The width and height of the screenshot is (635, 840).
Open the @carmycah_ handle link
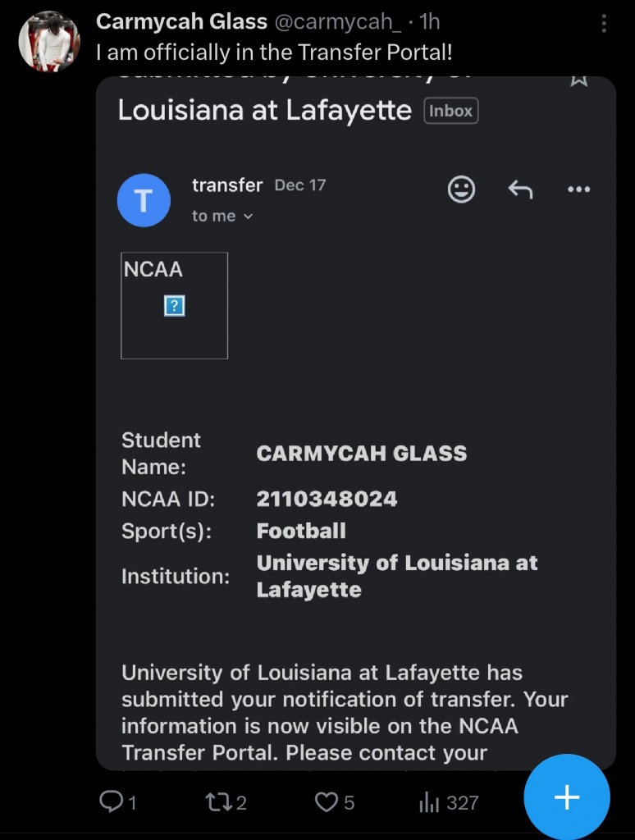click(x=337, y=22)
